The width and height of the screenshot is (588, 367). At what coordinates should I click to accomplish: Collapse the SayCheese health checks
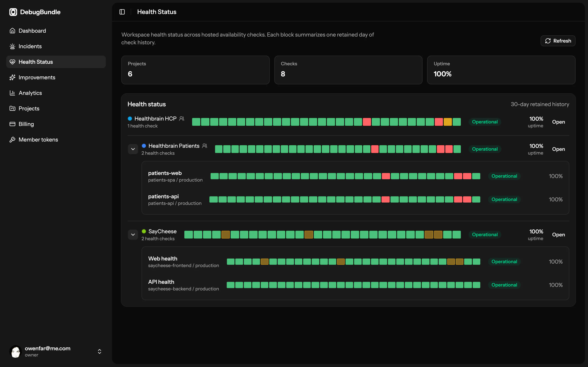133,234
